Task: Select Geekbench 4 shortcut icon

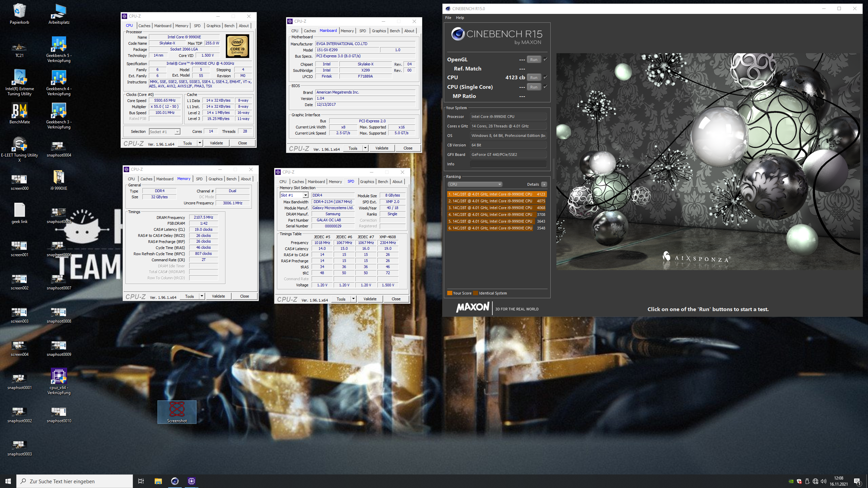Action: (x=59, y=83)
